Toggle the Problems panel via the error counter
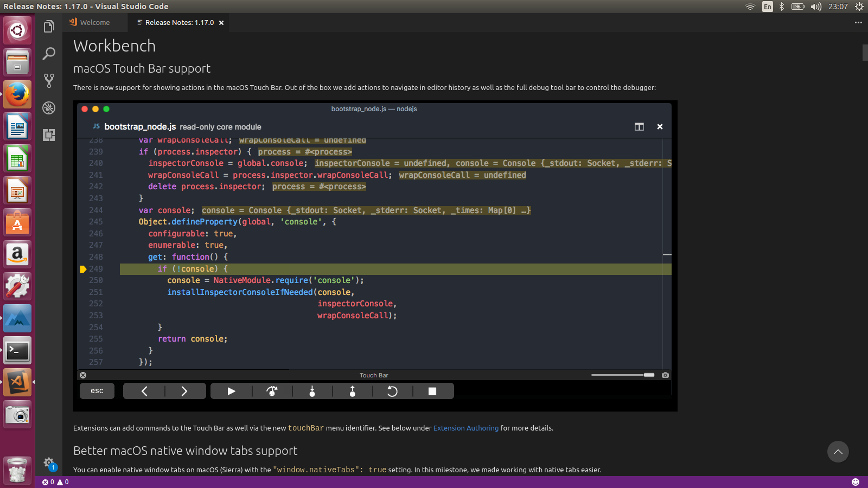 coord(48,481)
